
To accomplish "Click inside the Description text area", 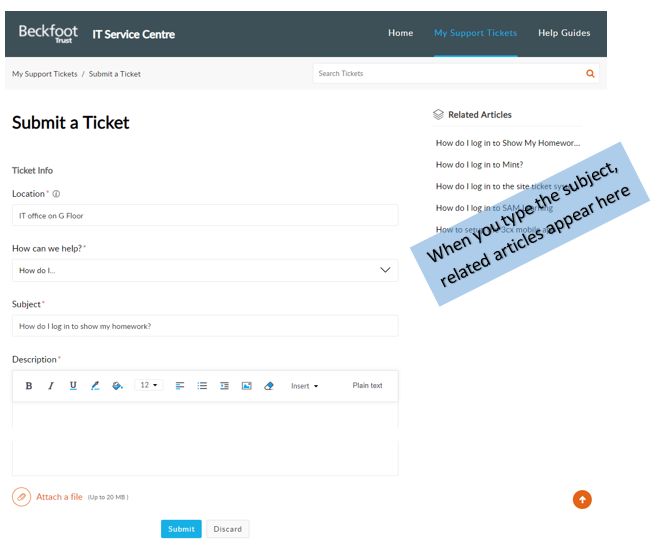I will point(205,438).
